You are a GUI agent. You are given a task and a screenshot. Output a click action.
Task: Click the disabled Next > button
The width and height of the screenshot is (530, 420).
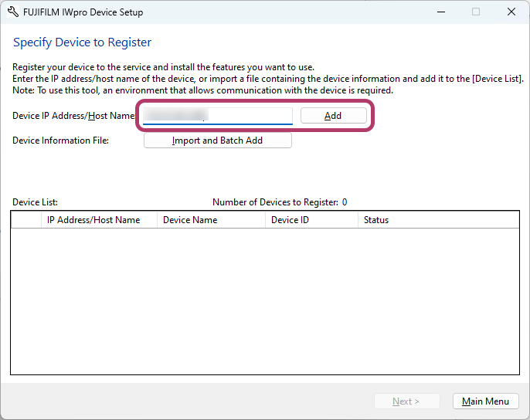click(406, 401)
